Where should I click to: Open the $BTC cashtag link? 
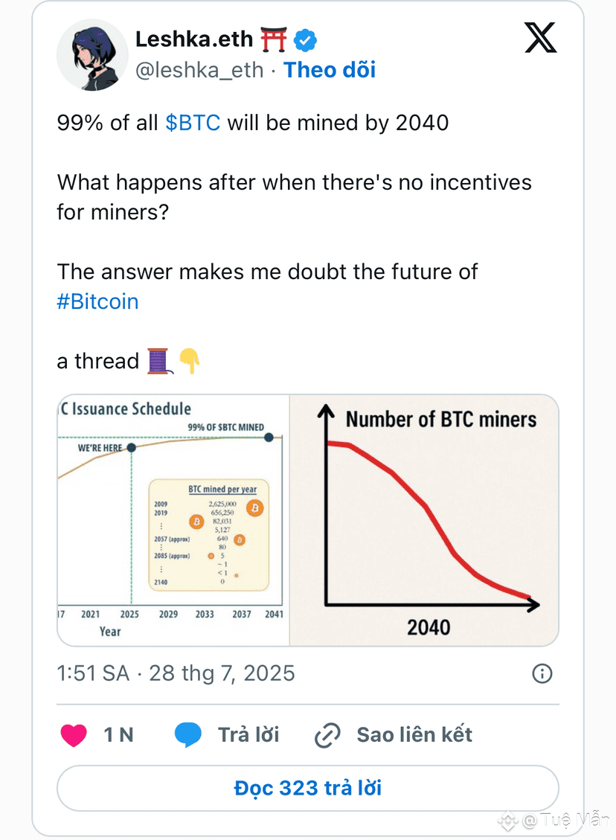(193, 123)
